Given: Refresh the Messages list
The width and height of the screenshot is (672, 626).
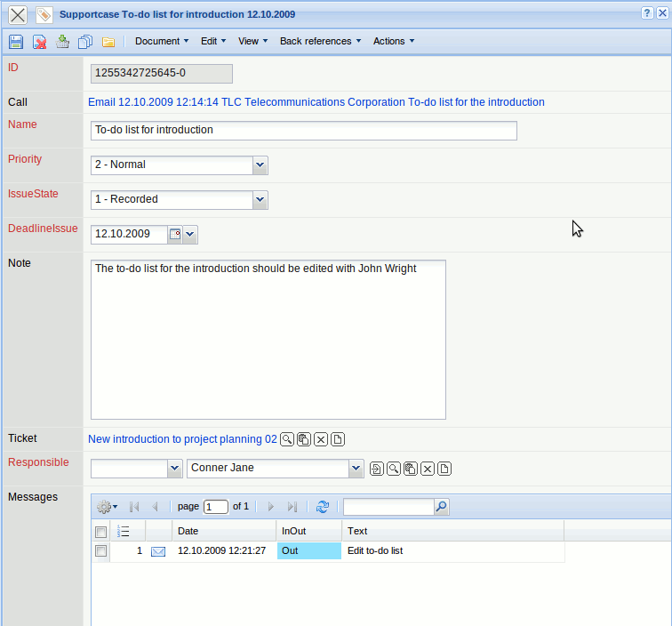Looking at the screenshot, I should tap(323, 507).
